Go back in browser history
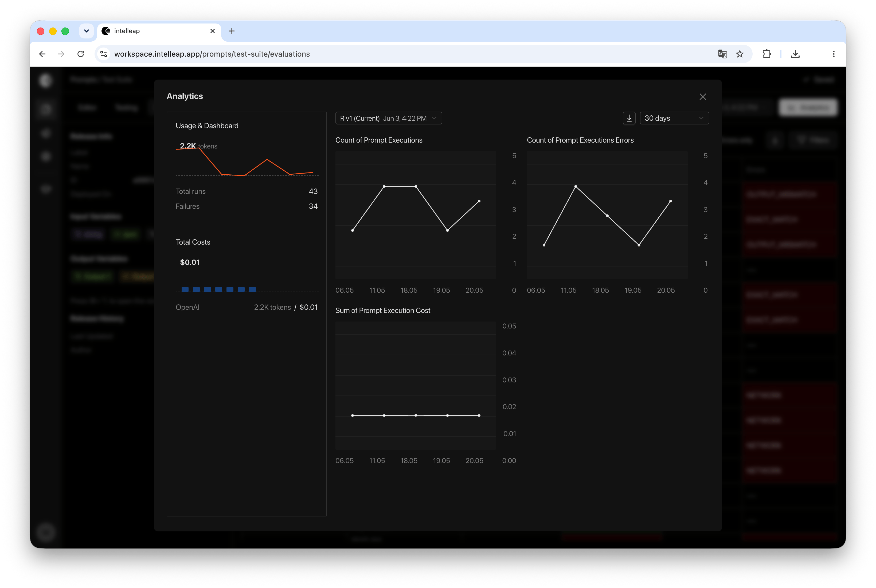Viewport: 876px width, 588px height. [x=42, y=54]
